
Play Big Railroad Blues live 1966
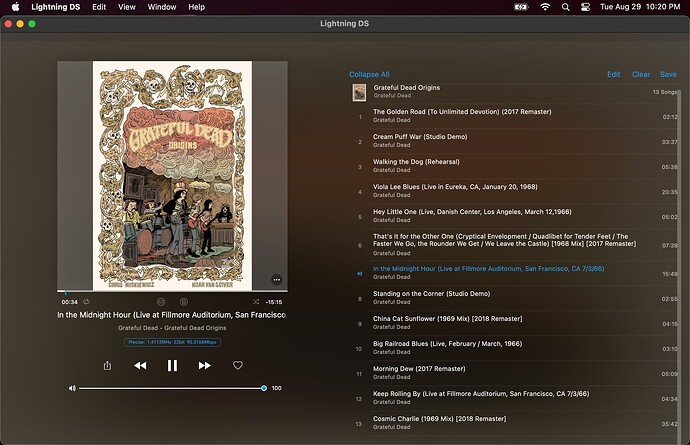515,348
